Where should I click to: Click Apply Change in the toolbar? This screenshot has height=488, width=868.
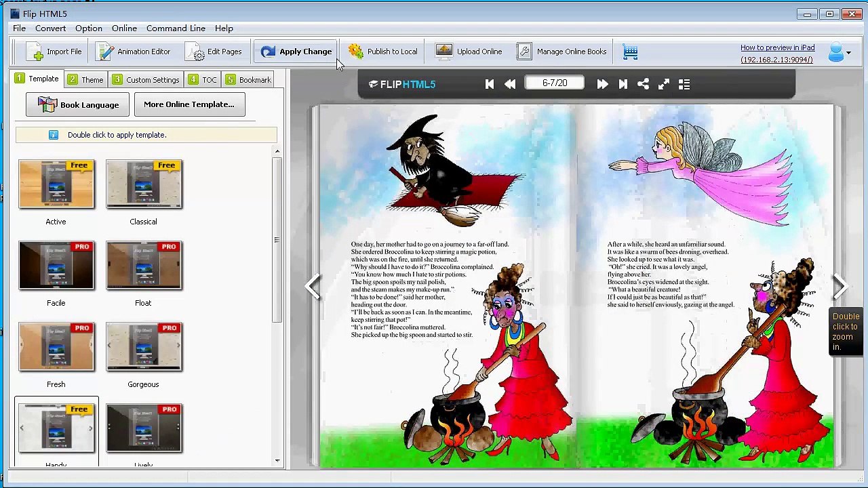pyautogui.click(x=296, y=52)
